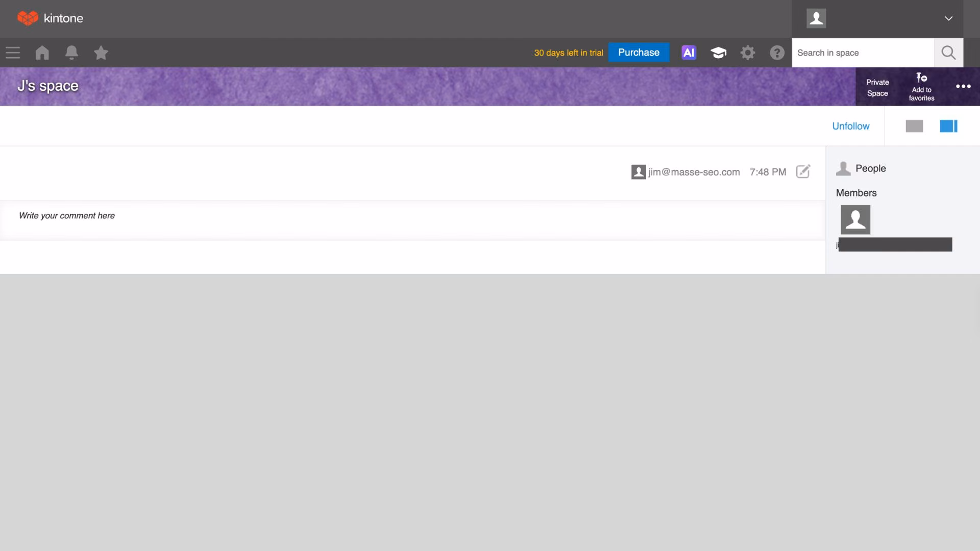Viewport: 980px width, 551px height.
Task: Go to the Home portal icon
Action: click(x=42, y=53)
